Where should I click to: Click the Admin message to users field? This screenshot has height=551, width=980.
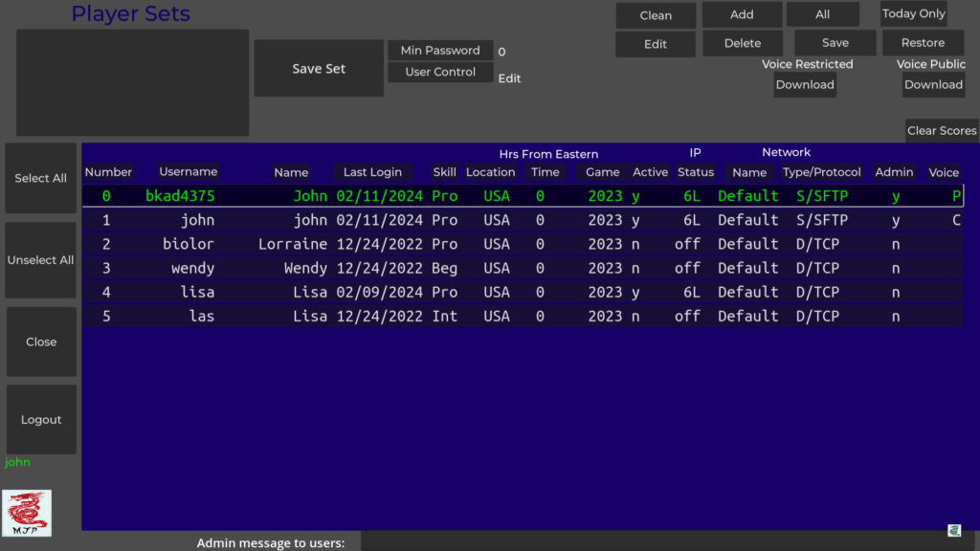660,542
